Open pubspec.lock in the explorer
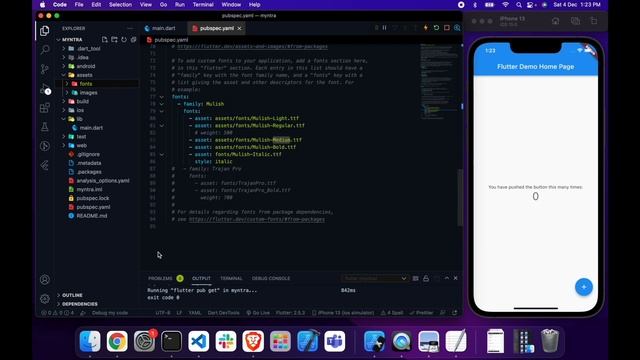640x360 pixels. [x=93, y=198]
